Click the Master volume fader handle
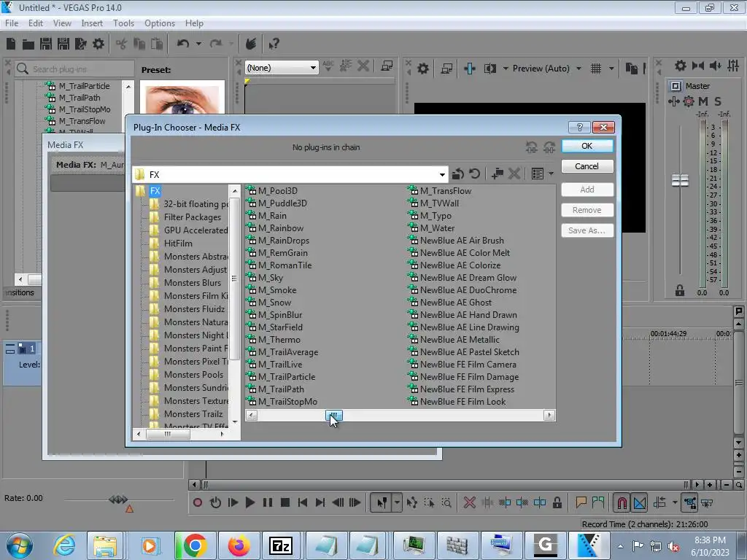 (681, 181)
